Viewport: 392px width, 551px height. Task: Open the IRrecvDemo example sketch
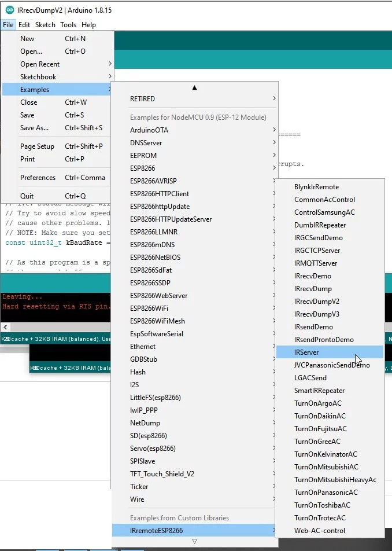pos(330,276)
